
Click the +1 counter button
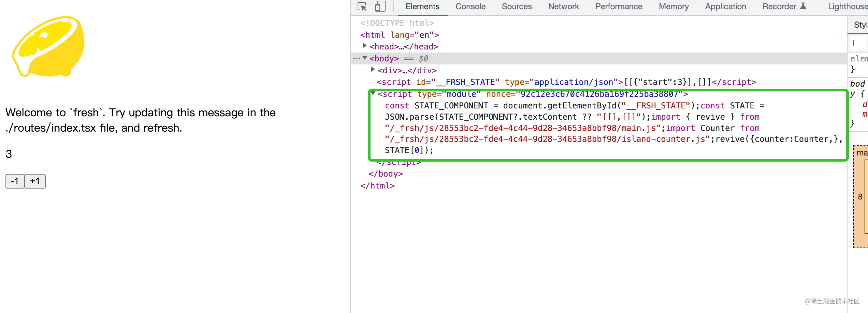pos(35,181)
